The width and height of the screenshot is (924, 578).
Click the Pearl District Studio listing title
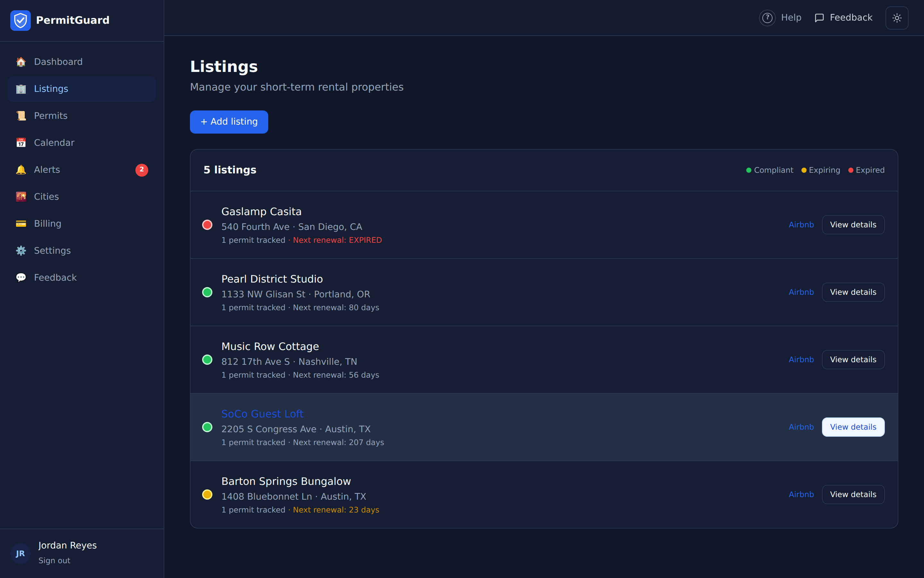pos(272,279)
